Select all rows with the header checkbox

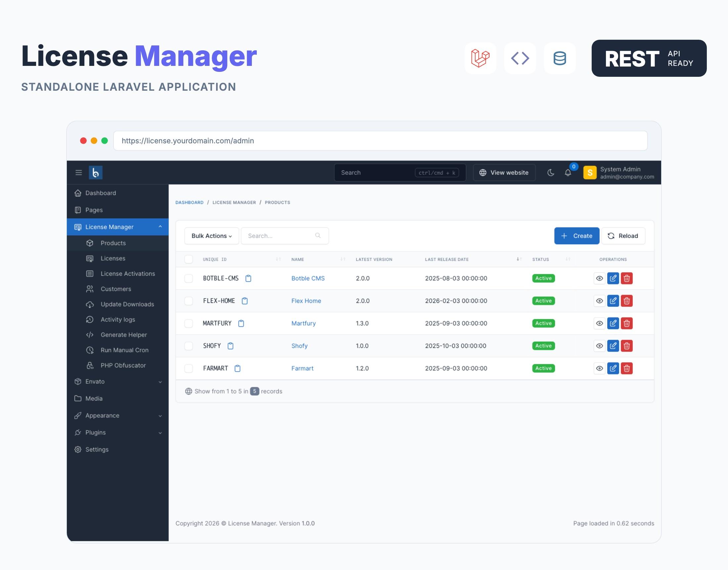click(x=189, y=259)
